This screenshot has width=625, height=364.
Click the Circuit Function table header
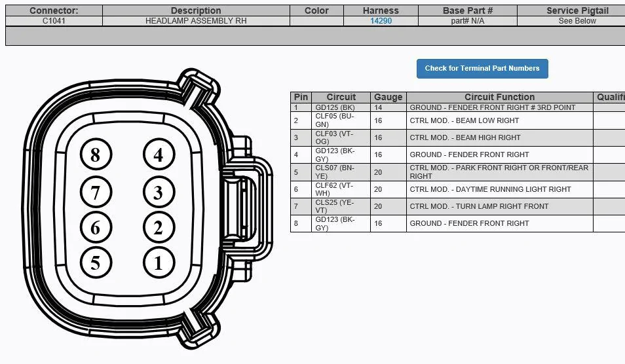pyautogui.click(x=499, y=97)
